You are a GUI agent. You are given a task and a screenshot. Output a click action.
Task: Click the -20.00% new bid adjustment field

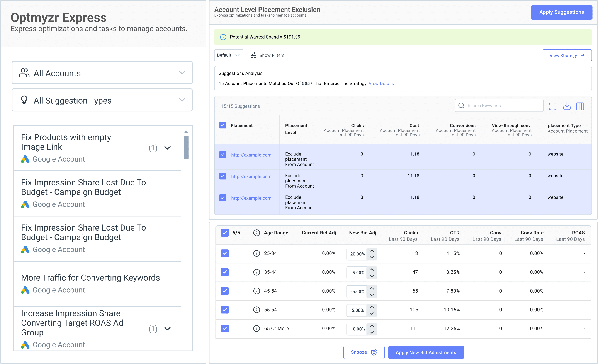pyautogui.click(x=357, y=254)
